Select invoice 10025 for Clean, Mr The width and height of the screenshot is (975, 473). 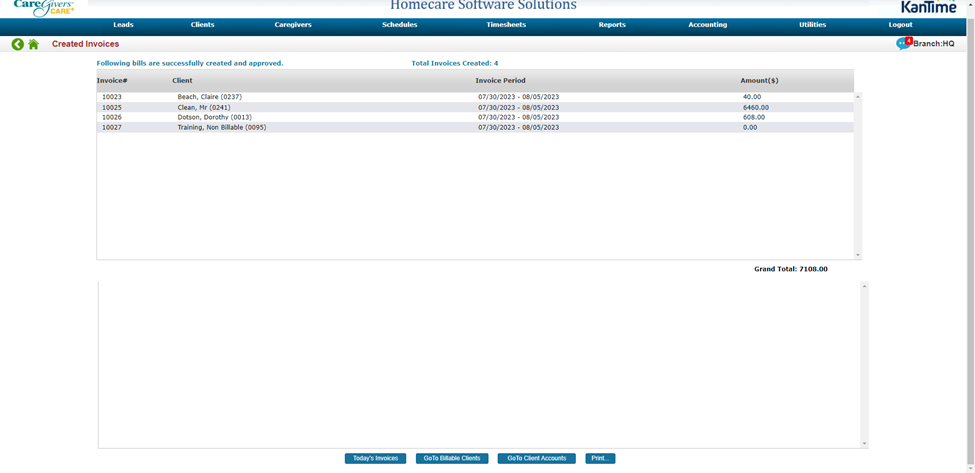point(111,107)
